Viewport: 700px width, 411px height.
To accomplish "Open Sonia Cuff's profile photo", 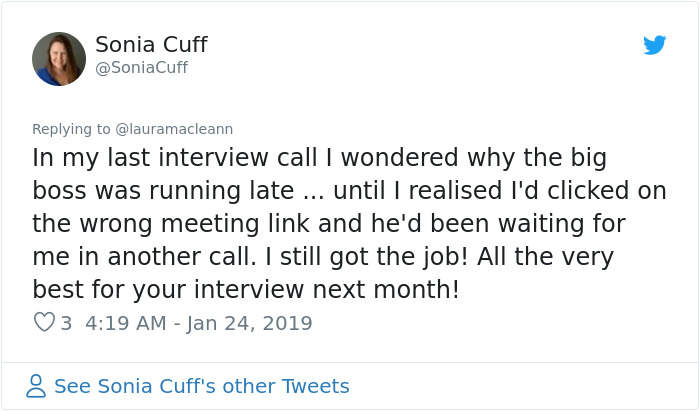I will pos(58,58).
